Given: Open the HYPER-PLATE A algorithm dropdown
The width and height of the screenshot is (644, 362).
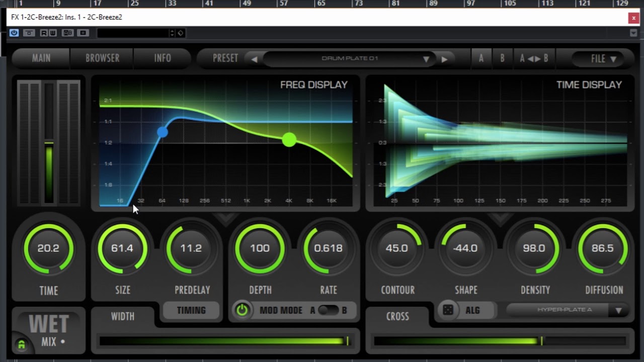Looking at the screenshot, I should pos(567,310).
